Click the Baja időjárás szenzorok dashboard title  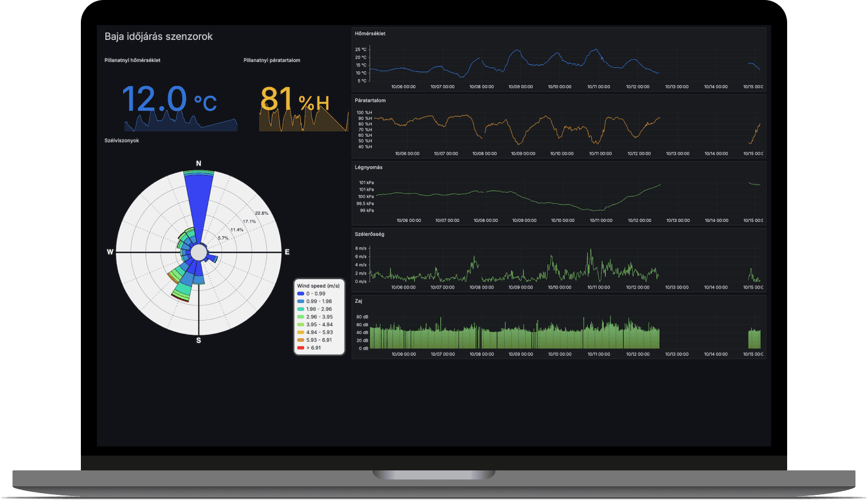click(x=158, y=36)
